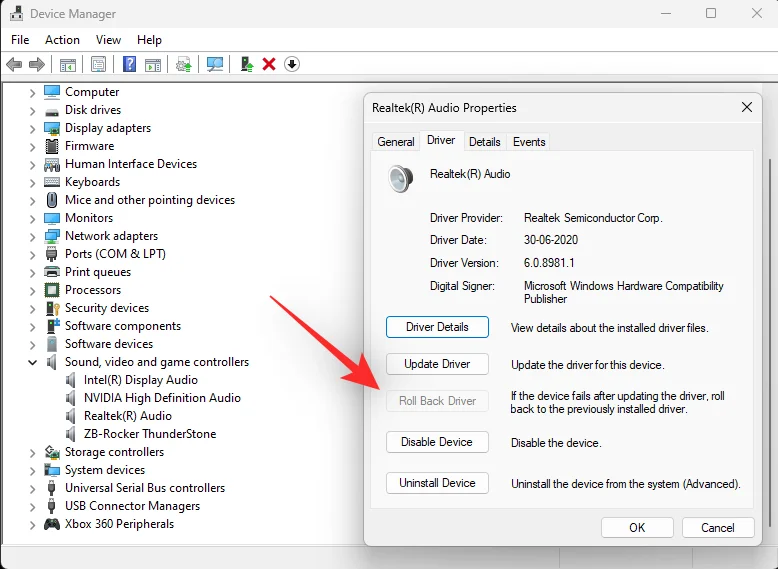Open the Action menu
The image size is (778, 569).
(x=62, y=40)
